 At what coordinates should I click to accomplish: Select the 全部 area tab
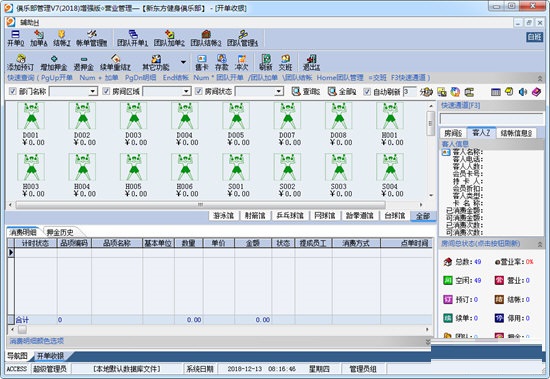pyautogui.click(x=423, y=216)
